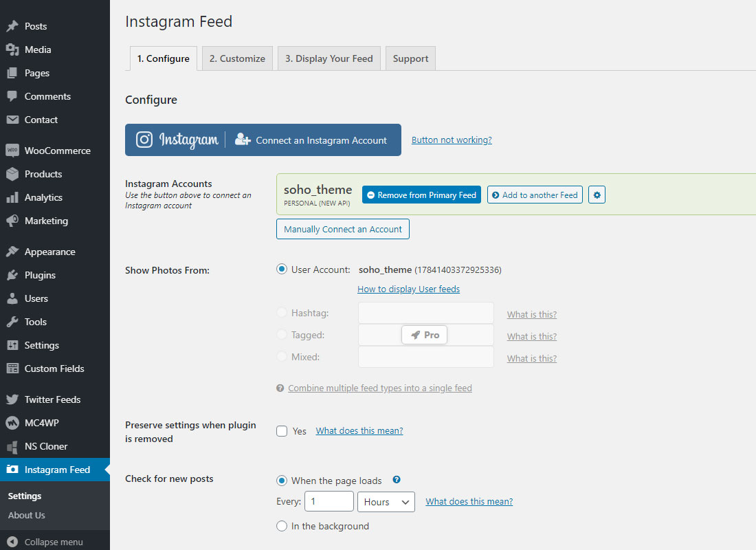Enable Preserve settings Yes checkbox
This screenshot has width=756, height=550.
[282, 431]
